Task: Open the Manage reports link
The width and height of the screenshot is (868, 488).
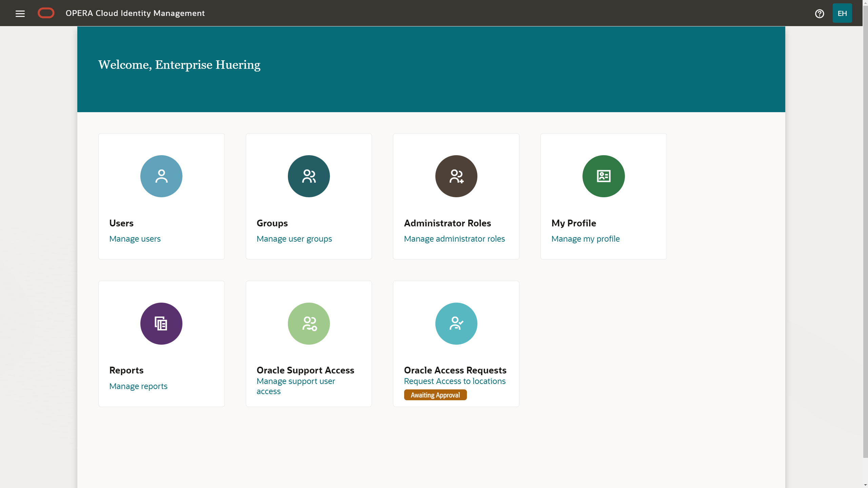Action: tap(138, 386)
